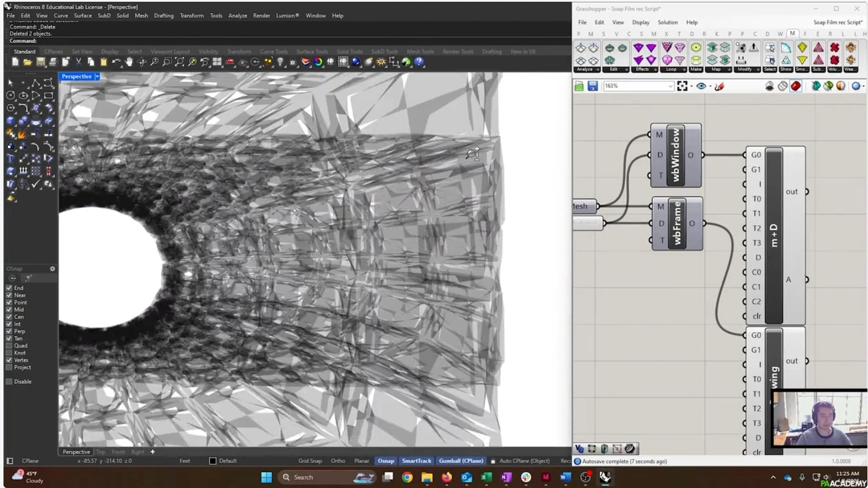Switch to the Curve Tools toolbar tab
This screenshot has width=868, height=488.
click(x=274, y=52)
